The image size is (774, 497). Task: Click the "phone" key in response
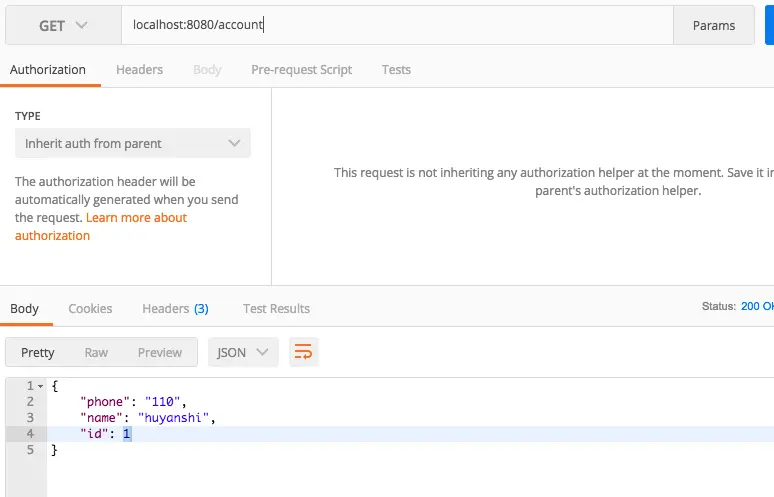[105, 402]
